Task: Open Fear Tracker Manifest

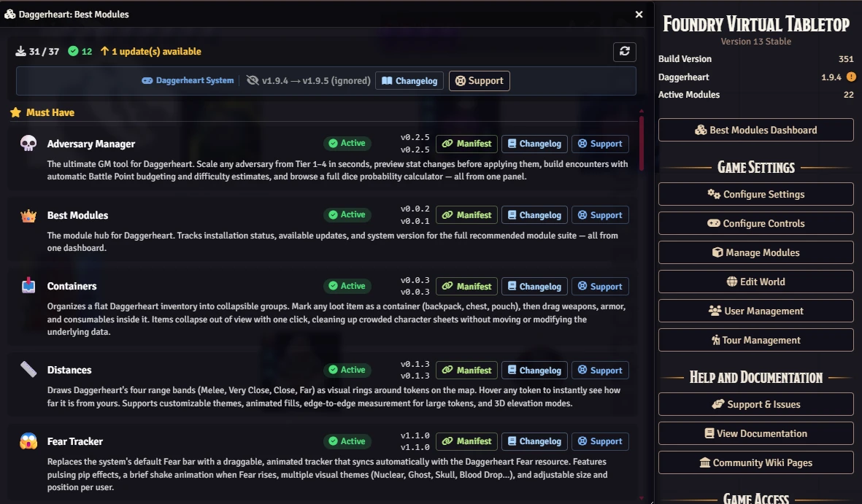Action: [x=466, y=441]
